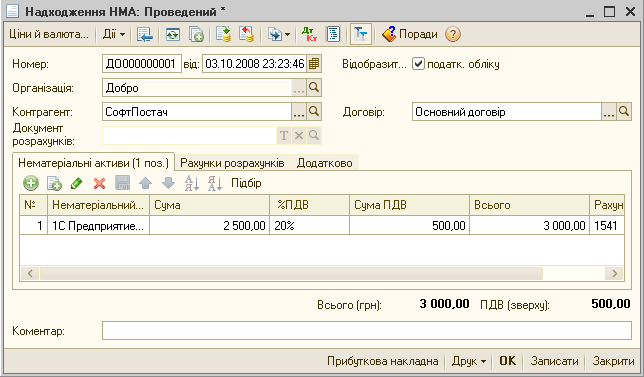This screenshot has width=644, height=377.
Task: Click the unpost document toolbar icon
Action: point(246,34)
